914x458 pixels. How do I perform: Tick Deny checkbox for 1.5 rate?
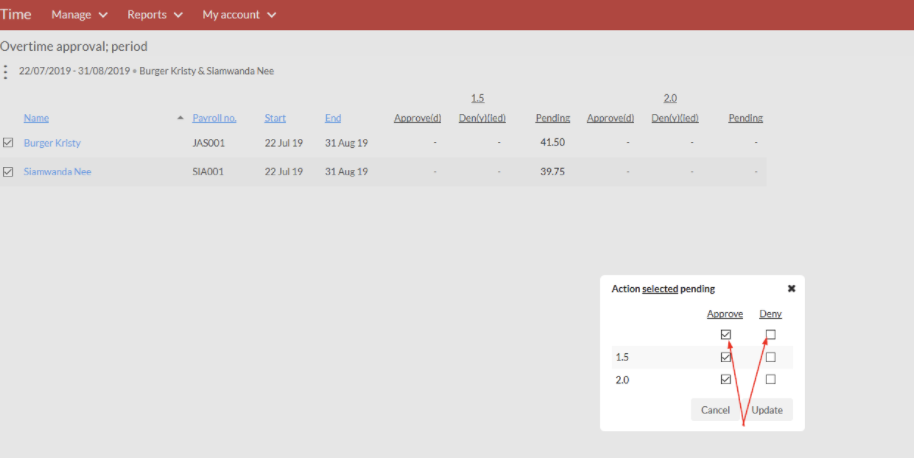pos(771,357)
